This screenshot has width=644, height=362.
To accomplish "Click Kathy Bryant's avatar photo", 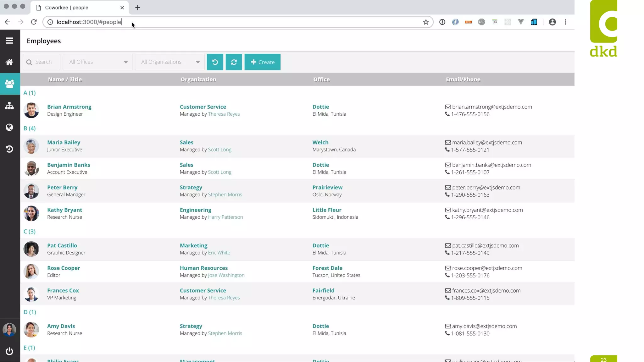I will click(31, 213).
